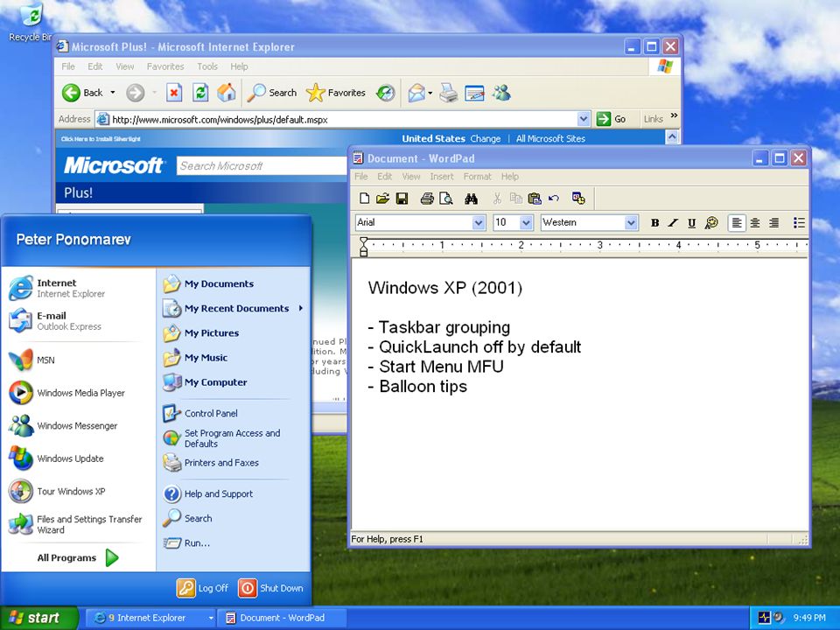This screenshot has width=840, height=630.
Task: Open Internet Explorer address bar dropdown
Action: (584, 119)
